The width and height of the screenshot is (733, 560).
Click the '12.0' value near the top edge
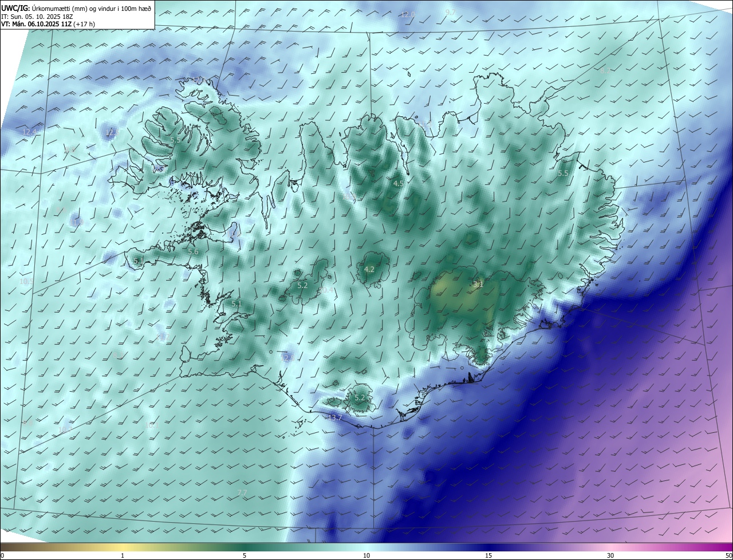pyautogui.click(x=407, y=14)
